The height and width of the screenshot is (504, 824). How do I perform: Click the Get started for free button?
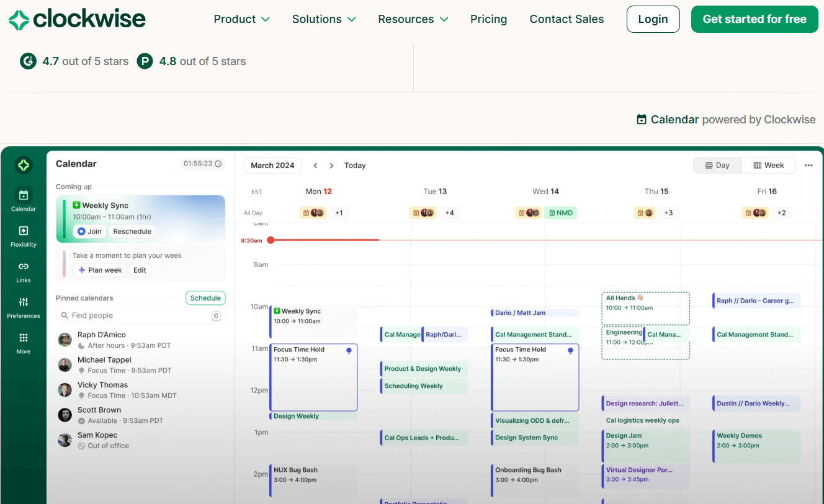755,19
